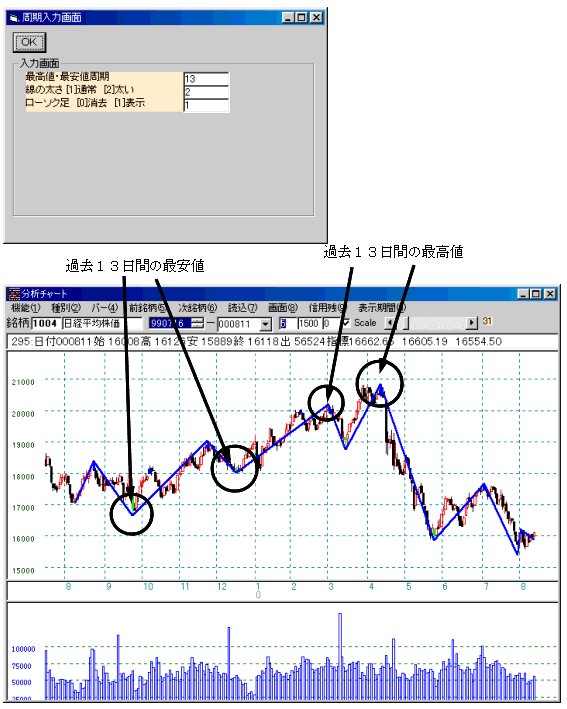This screenshot has height=709, width=567.
Task: Select 前銘柄(5) to show the previous stock
Action: click(147, 308)
